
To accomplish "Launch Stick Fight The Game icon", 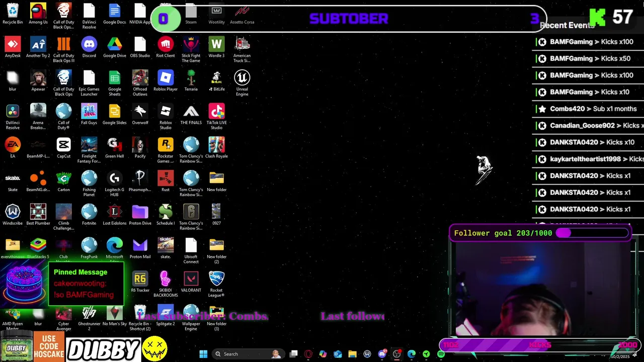I will pos(191,50).
